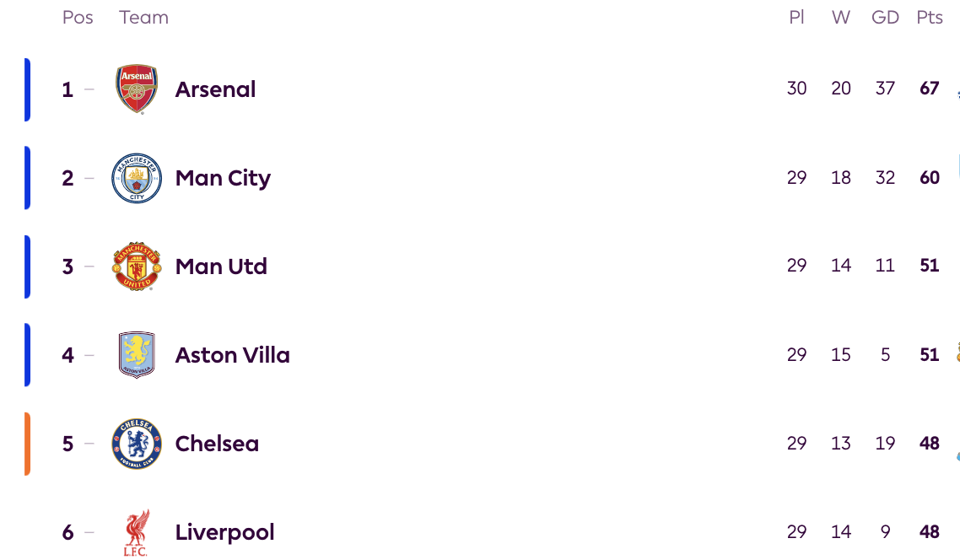Click the Aston Villa club badge
960x560 pixels.
coord(137,355)
